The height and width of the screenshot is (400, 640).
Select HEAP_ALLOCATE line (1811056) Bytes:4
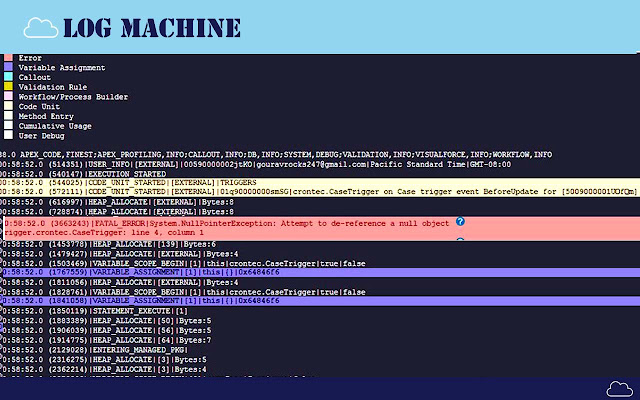coord(120,282)
